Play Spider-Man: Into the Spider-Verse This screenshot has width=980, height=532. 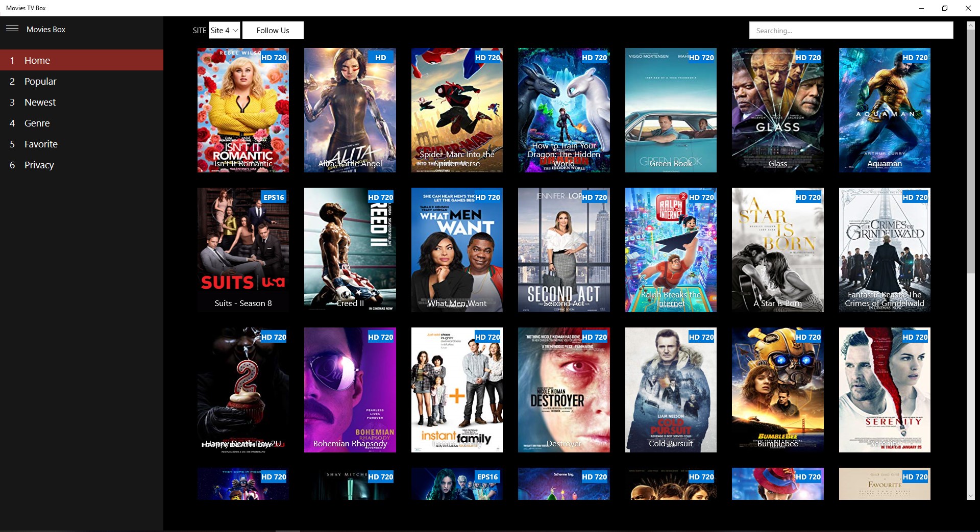point(457,110)
